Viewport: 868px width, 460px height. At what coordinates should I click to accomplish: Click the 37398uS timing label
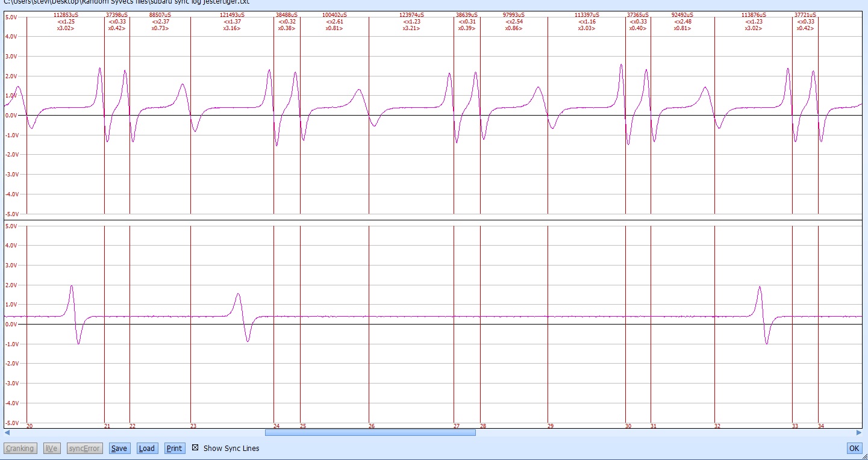tap(117, 14)
